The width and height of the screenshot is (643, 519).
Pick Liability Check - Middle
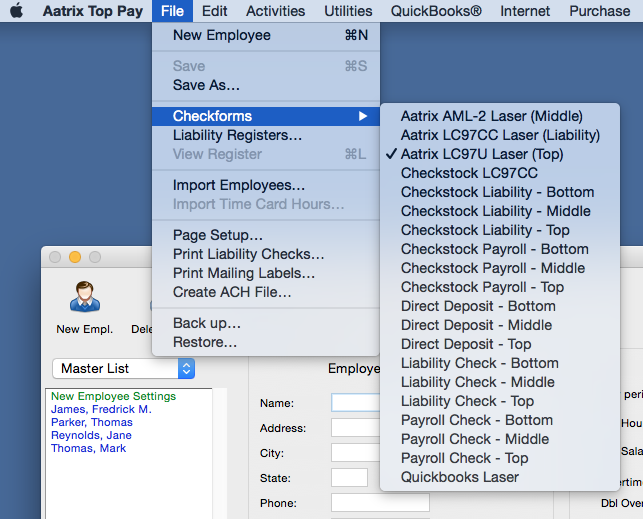[500, 382]
